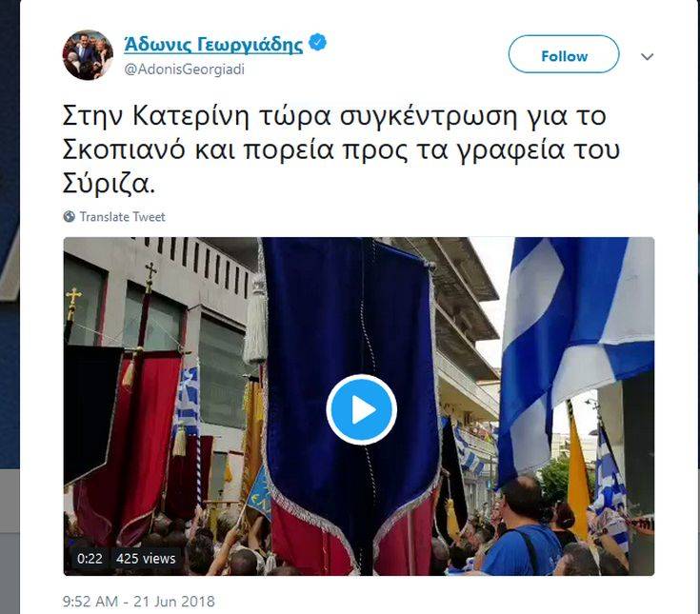Click the yellow flag in the video
The width and height of the screenshot is (700, 614).
click(579, 478)
